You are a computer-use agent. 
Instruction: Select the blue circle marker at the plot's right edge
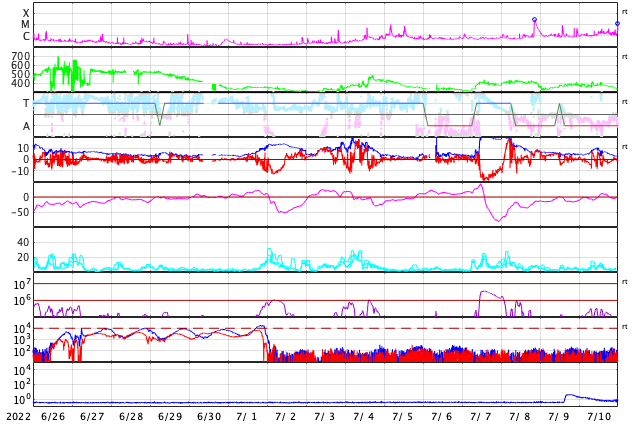pyautogui.click(x=617, y=23)
